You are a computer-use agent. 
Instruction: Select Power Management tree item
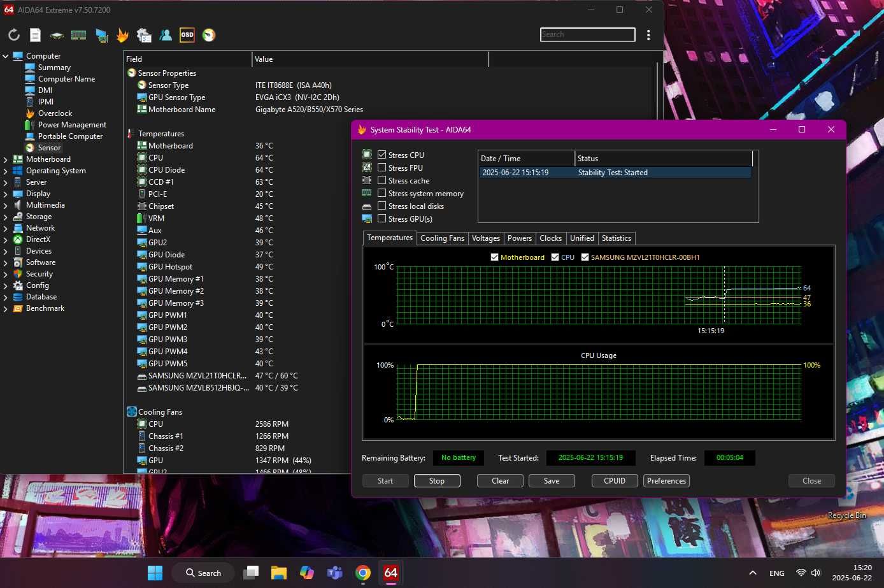point(72,125)
